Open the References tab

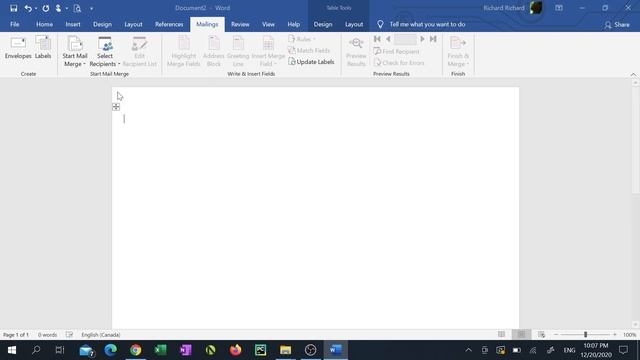[x=169, y=24]
